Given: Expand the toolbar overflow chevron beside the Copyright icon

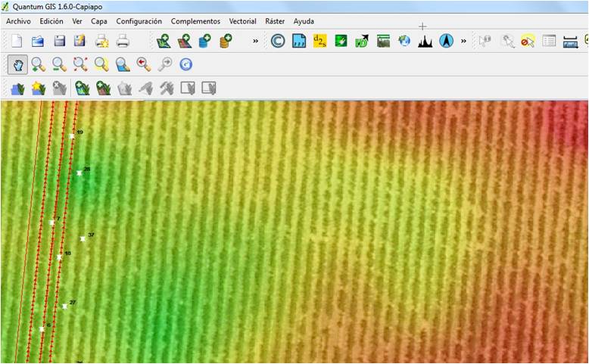Looking at the screenshot, I should pyautogui.click(x=256, y=41).
